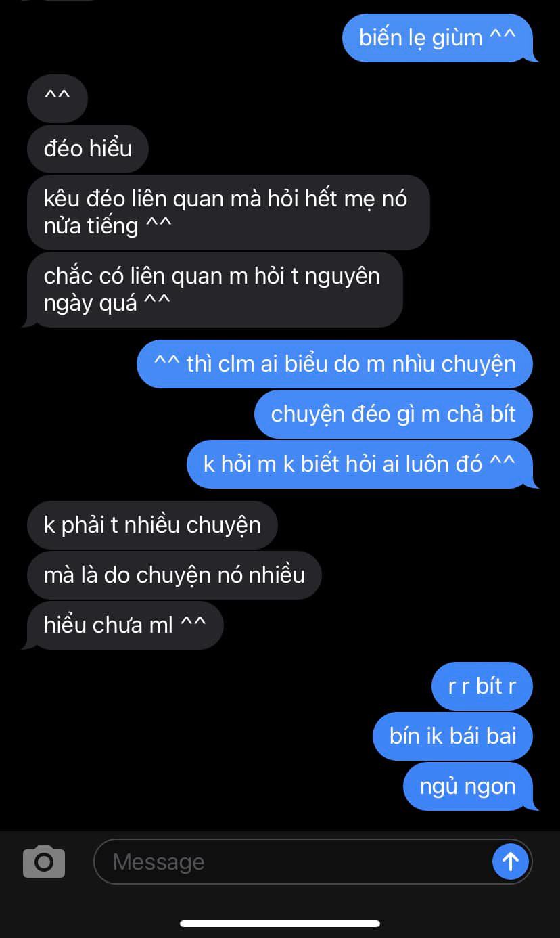This screenshot has width=560, height=938.
Task: Open the camera icon beside the message field
Action: pyautogui.click(x=44, y=862)
